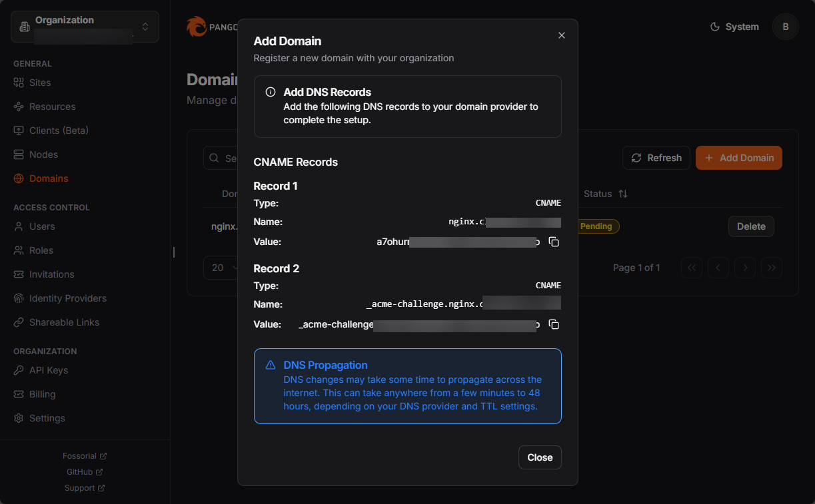Select the Identity Providers icon
The width and height of the screenshot is (815, 504).
tap(21, 298)
